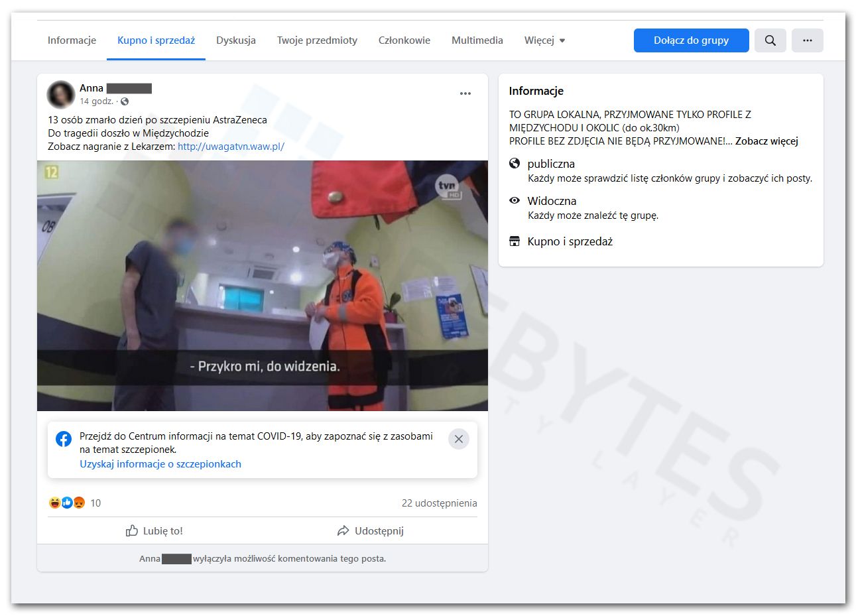
Task: Open the Multimedia tab
Action: click(x=477, y=40)
